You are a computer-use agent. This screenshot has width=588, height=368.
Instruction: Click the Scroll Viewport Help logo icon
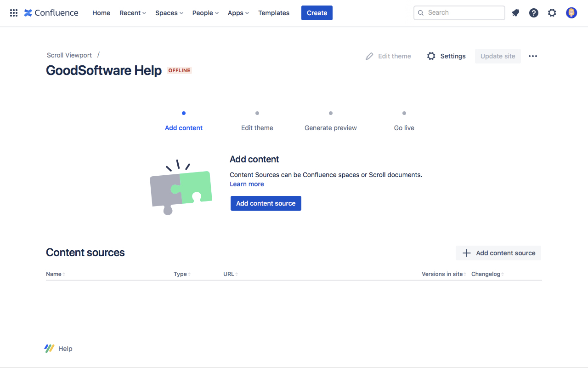50,349
